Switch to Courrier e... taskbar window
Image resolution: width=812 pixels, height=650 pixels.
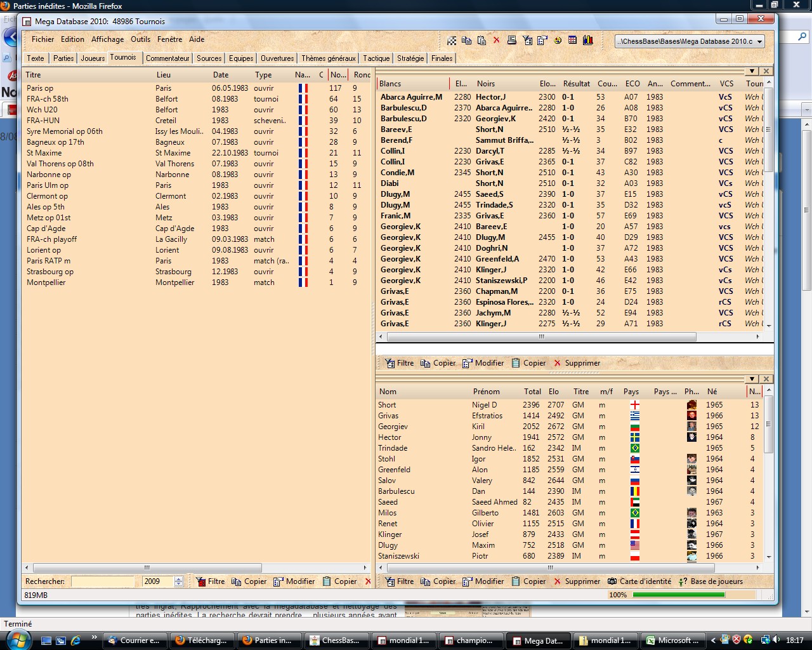pyautogui.click(x=134, y=640)
